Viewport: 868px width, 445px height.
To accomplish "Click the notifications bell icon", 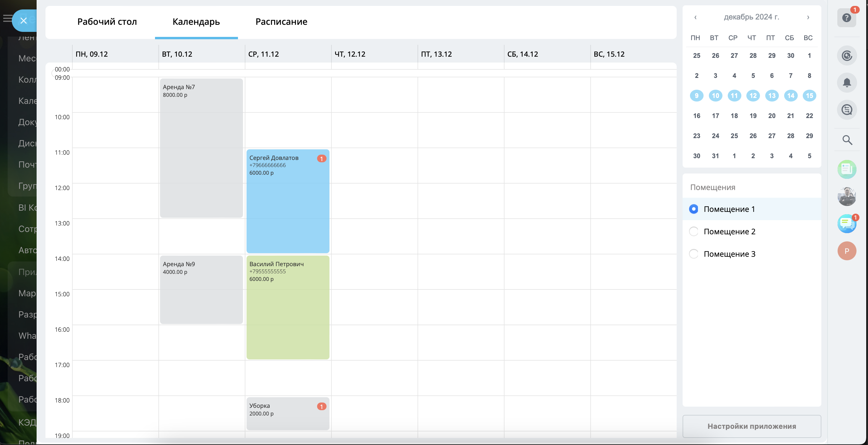I will pyautogui.click(x=846, y=83).
